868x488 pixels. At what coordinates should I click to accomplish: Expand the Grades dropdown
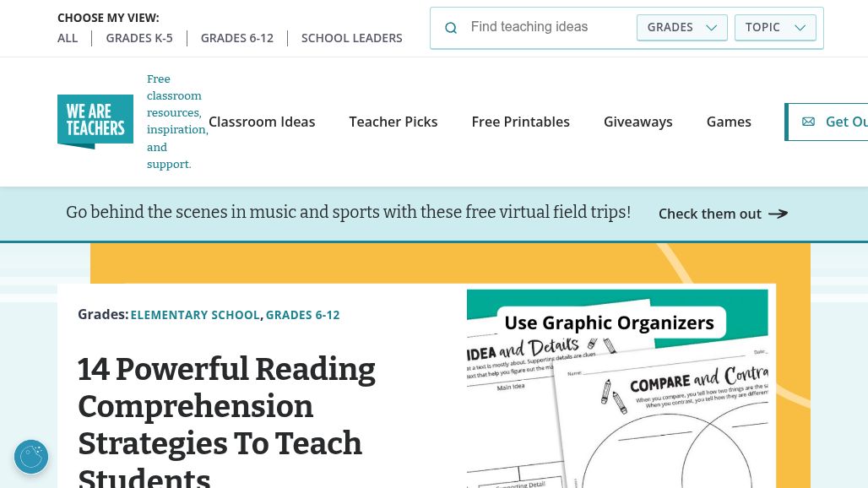click(x=681, y=27)
